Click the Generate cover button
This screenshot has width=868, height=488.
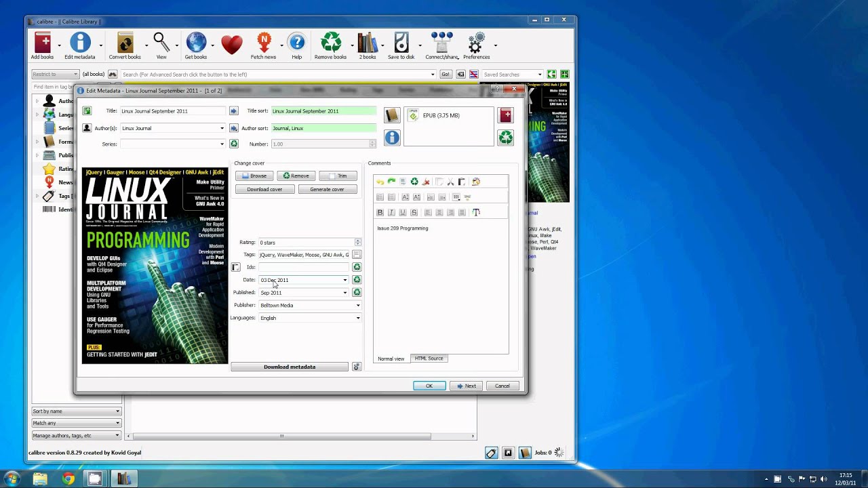(328, 189)
